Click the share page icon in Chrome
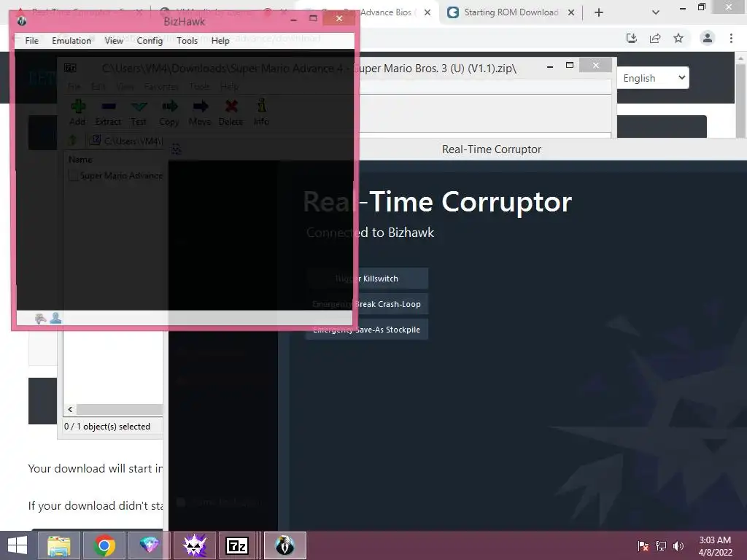This screenshot has height=560, width=747. [655, 38]
